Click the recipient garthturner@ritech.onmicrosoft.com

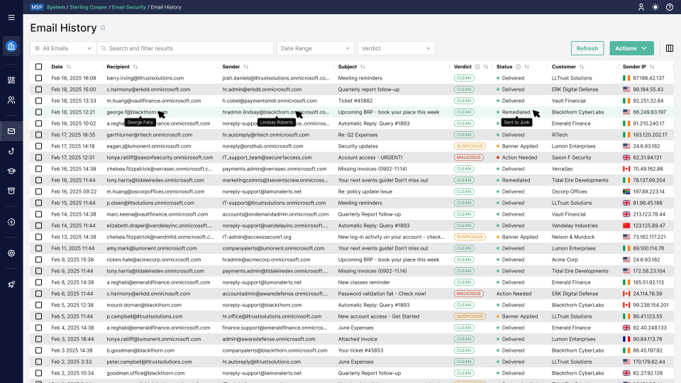[149, 135]
